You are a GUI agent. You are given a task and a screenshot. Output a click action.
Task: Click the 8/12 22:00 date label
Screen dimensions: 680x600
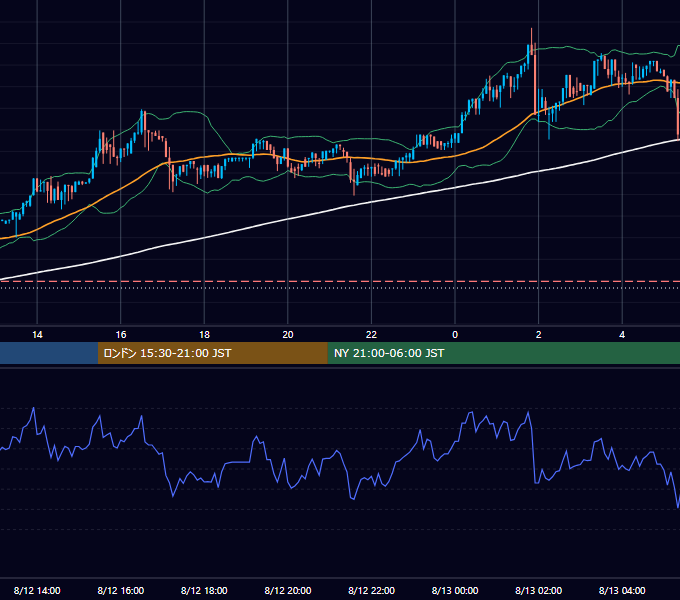[x=371, y=590]
